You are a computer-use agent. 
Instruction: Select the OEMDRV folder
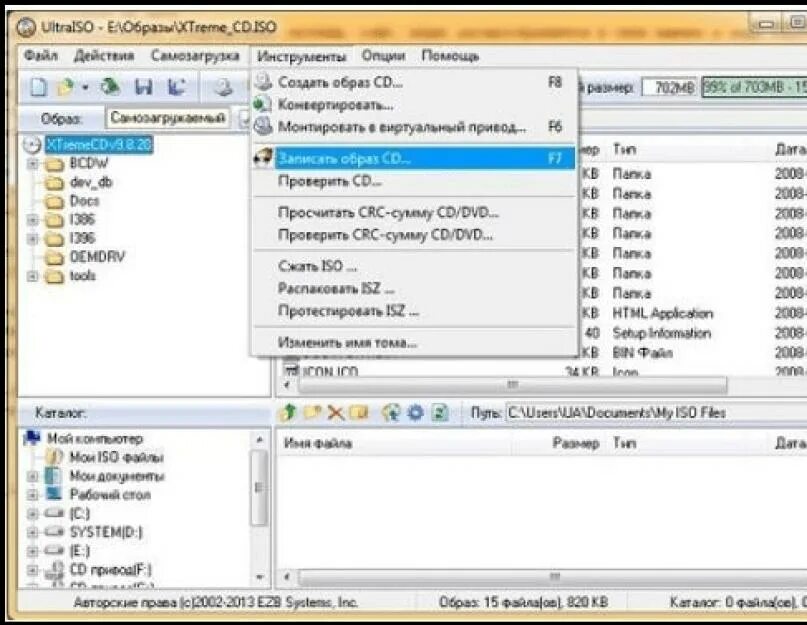[97, 256]
